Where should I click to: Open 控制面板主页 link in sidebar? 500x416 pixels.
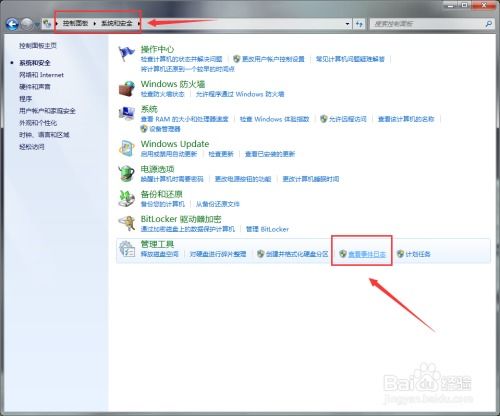pyautogui.click(x=38, y=46)
